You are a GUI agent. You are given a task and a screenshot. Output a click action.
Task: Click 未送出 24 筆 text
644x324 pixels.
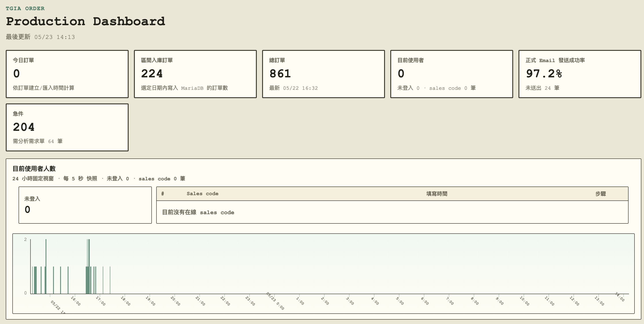(x=543, y=88)
